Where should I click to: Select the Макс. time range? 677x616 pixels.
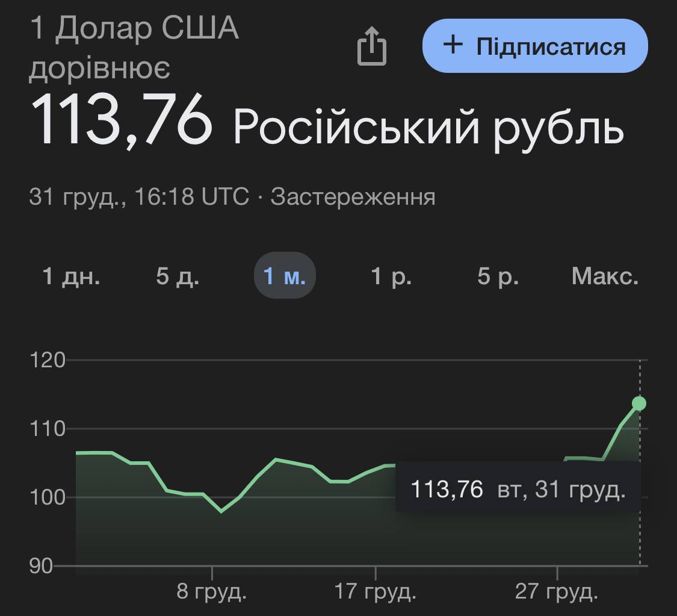[605, 276]
